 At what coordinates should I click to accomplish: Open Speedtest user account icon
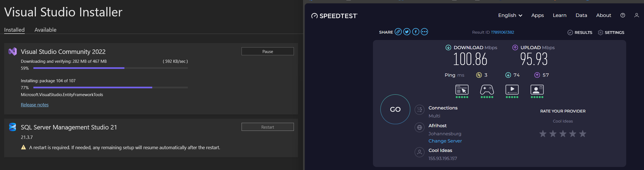(636, 15)
